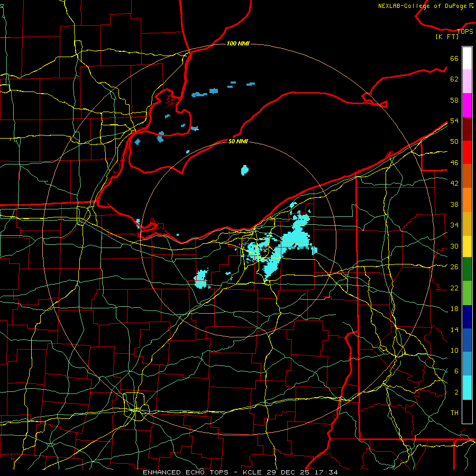
Task: Click the "50 NMI" range ring label
Action: (238, 141)
